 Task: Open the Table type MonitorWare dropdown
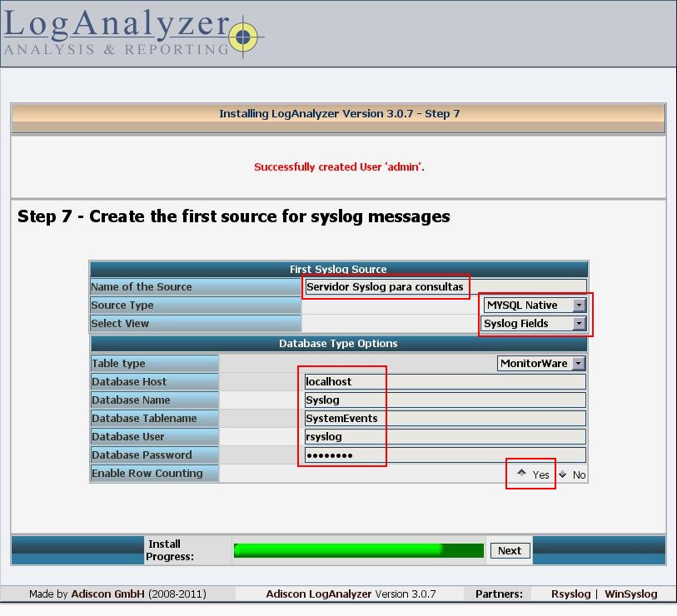[541, 364]
